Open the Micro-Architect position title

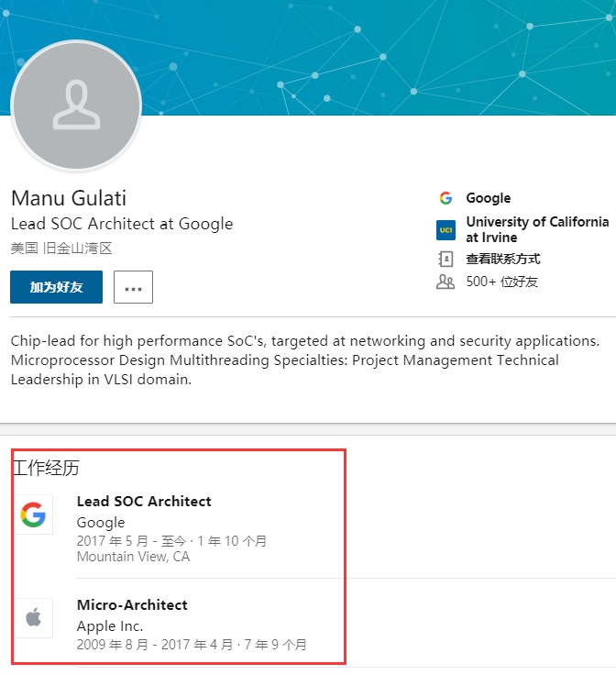tap(132, 605)
